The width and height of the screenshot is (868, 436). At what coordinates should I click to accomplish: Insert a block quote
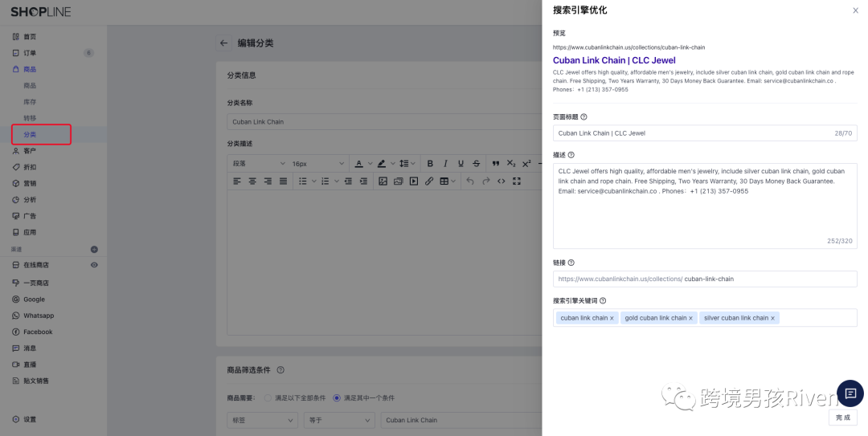495,164
